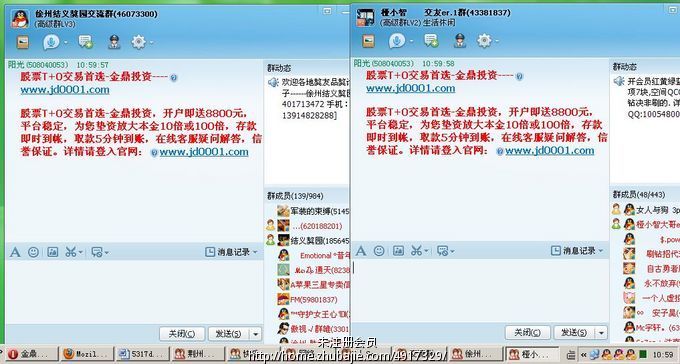This screenshot has height=364, width=680.
Task: Open group admin icon in left window toolbar
Action: 114,42
